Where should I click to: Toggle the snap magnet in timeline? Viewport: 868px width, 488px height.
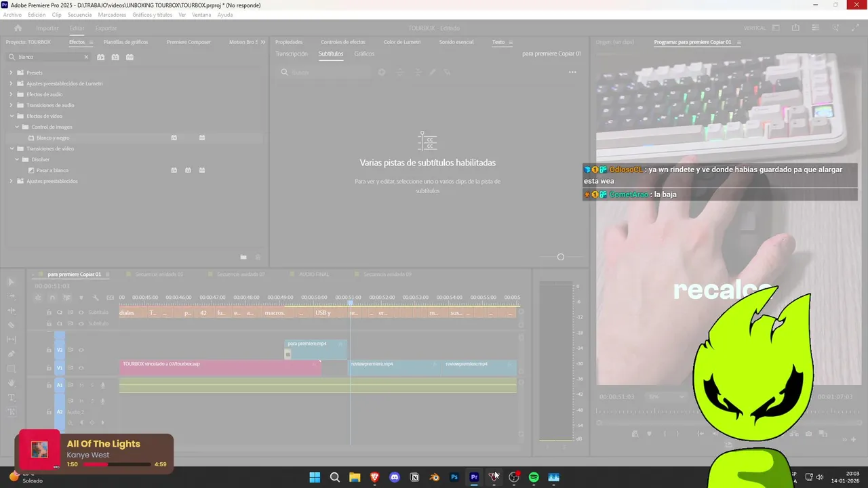52,298
